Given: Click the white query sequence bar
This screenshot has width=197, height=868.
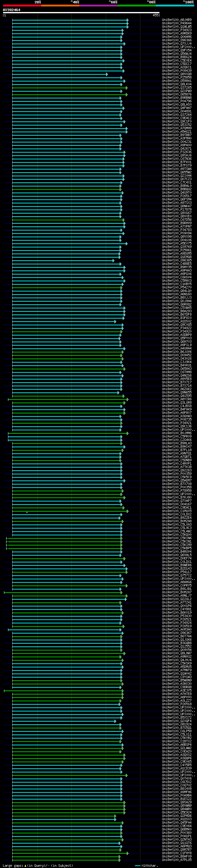Looking at the screenshot, I should point(81,13).
